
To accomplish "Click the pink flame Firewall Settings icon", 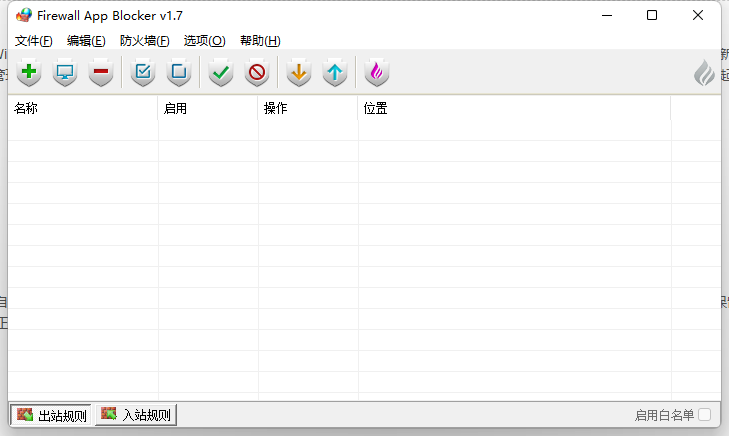I will click(x=377, y=72).
